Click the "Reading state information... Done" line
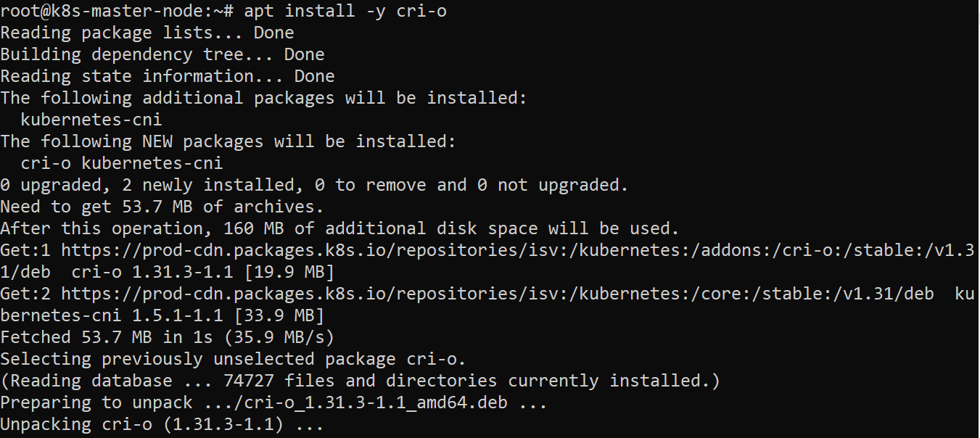The image size is (980, 438). 168,76
